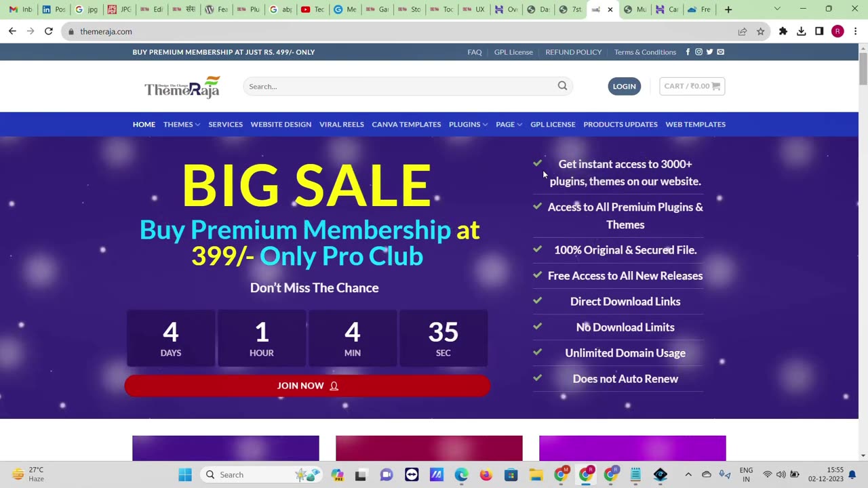
Task: Click the 'Unlimited Domain Usage' feature text
Action: [x=625, y=352]
